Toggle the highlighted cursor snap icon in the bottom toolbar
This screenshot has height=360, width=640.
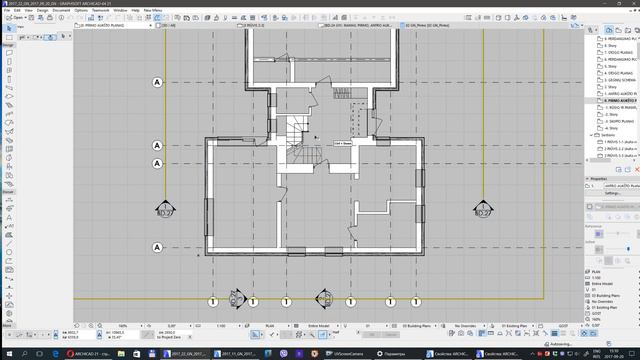coord(322,335)
